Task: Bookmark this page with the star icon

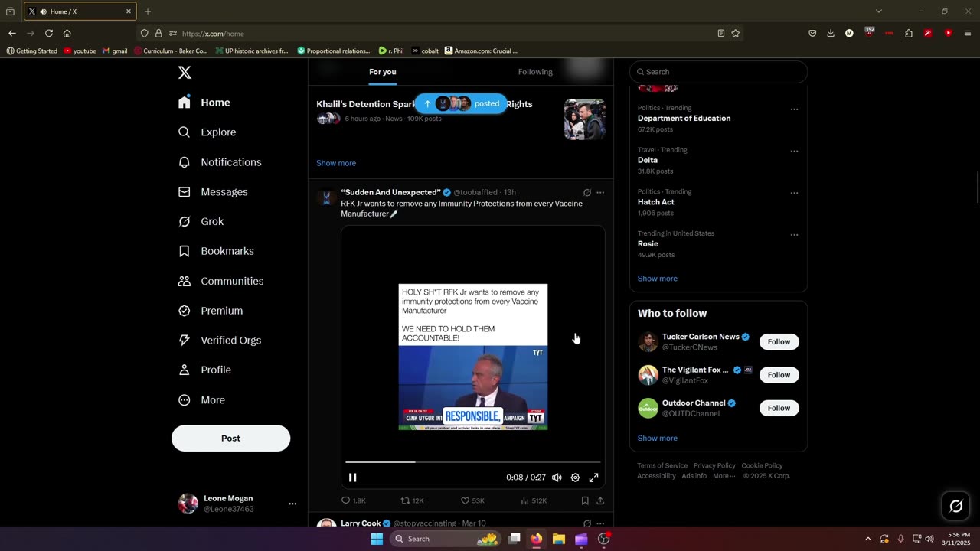Action: coord(736,33)
